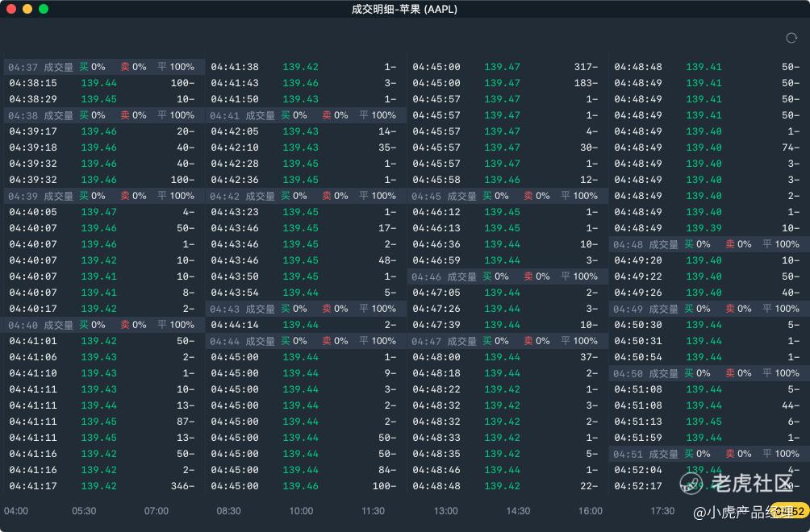810x532 pixels.
Task: Click the 04:42:10 trade with volume 35
Action: point(306,148)
